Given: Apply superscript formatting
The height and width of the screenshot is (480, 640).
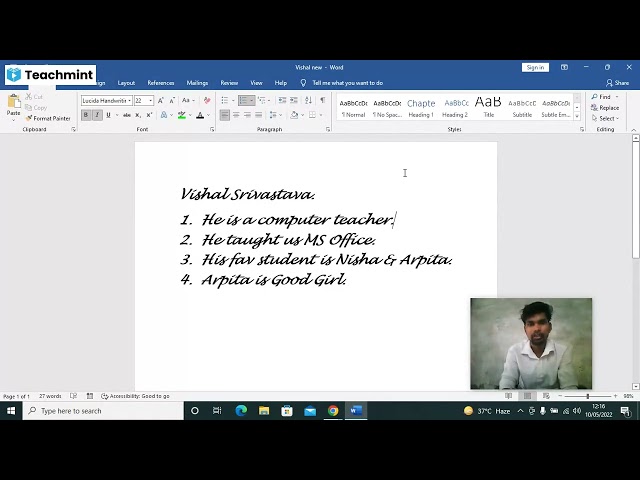Looking at the screenshot, I should [x=149, y=116].
